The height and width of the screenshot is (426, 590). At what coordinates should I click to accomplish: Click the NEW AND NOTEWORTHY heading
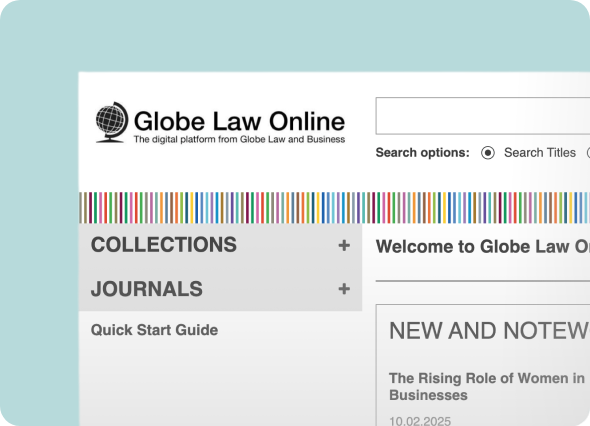tap(489, 331)
